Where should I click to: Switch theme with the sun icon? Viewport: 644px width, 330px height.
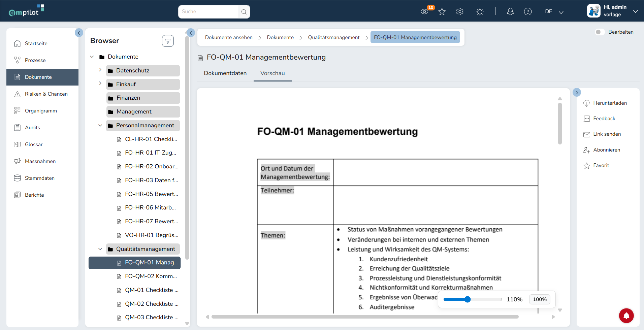click(x=480, y=12)
